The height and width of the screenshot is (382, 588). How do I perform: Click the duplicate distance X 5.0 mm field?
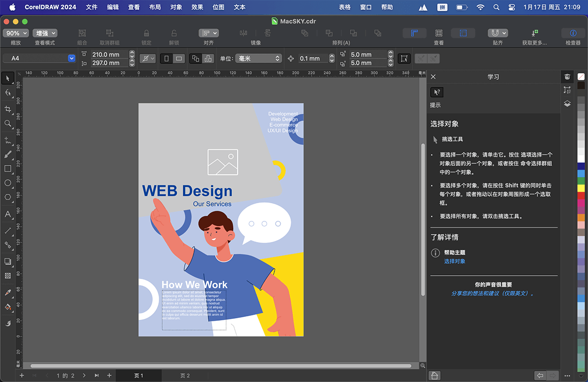pos(368,54)
